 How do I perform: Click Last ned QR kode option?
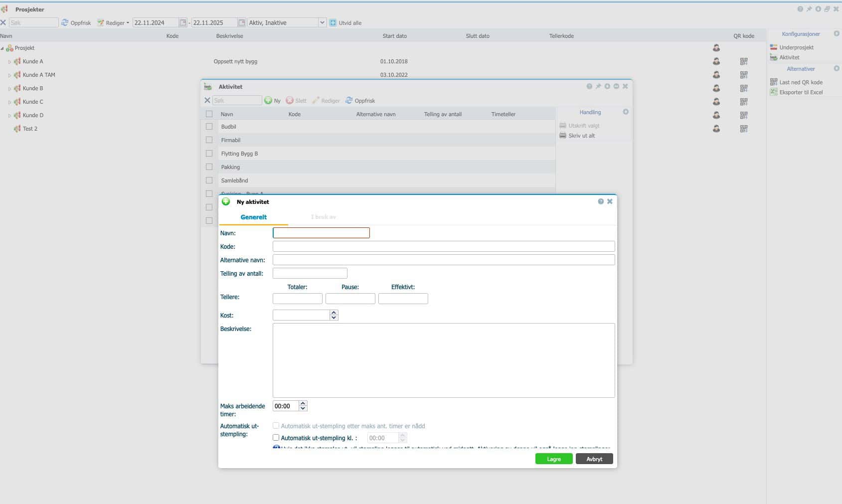(796, 82)
